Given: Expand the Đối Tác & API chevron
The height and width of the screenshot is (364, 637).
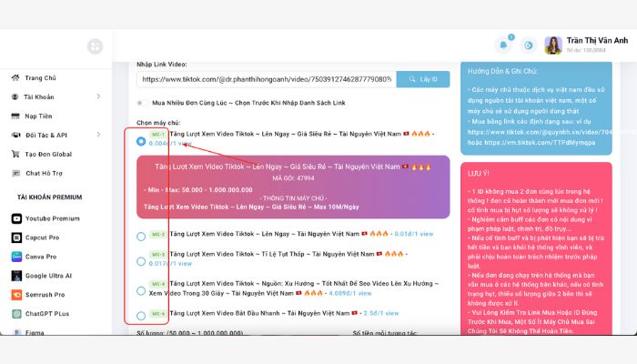Looking at the screenshot, I should click(x=98, y=135).
